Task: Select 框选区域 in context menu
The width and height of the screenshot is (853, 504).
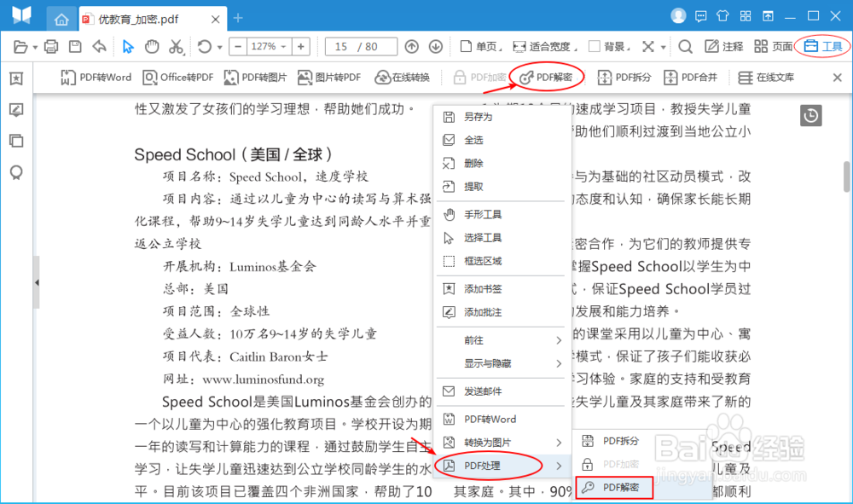Action: pos(503,262)
